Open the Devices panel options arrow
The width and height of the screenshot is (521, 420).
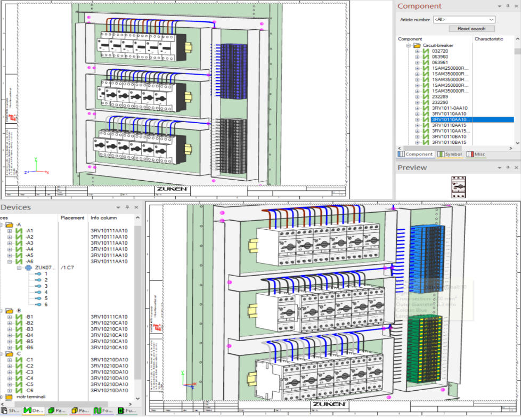[x=118, y=207]
